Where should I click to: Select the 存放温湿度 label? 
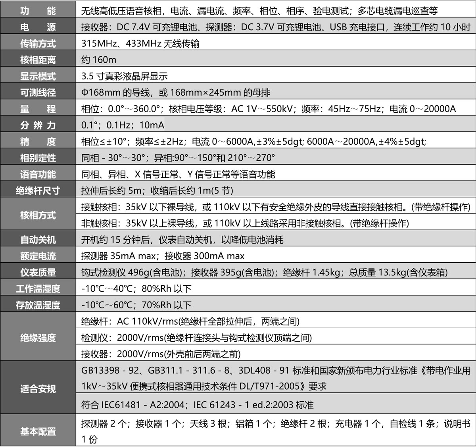point(38,304)
